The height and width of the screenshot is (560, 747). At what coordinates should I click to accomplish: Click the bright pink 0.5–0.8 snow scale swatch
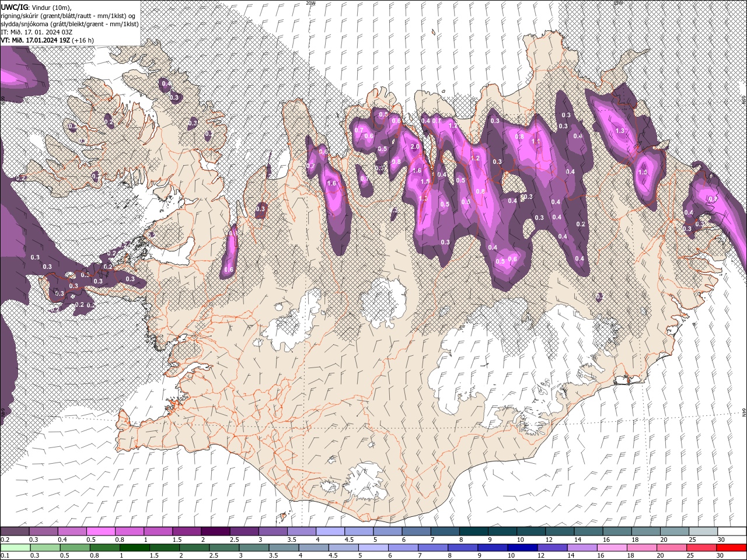[x=100, y=531]
